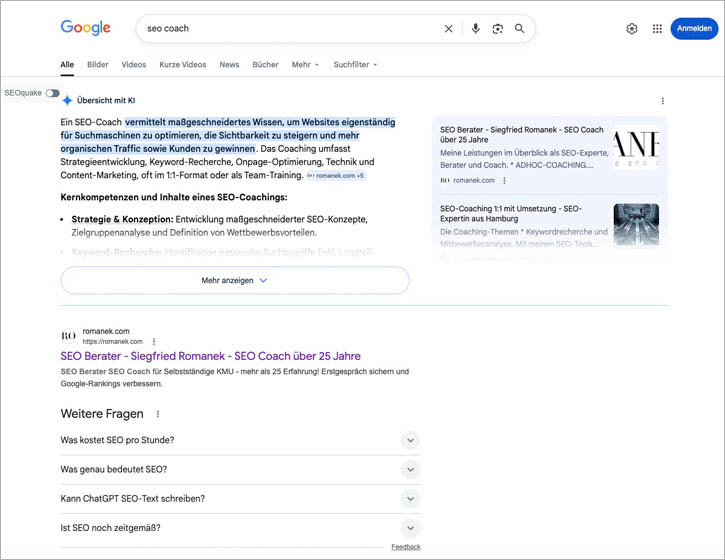This screenshot has height=560, width=725.
Task: Expand 'Ist SEO noch zeitgemäß?' question
Action: pos(240,528)
